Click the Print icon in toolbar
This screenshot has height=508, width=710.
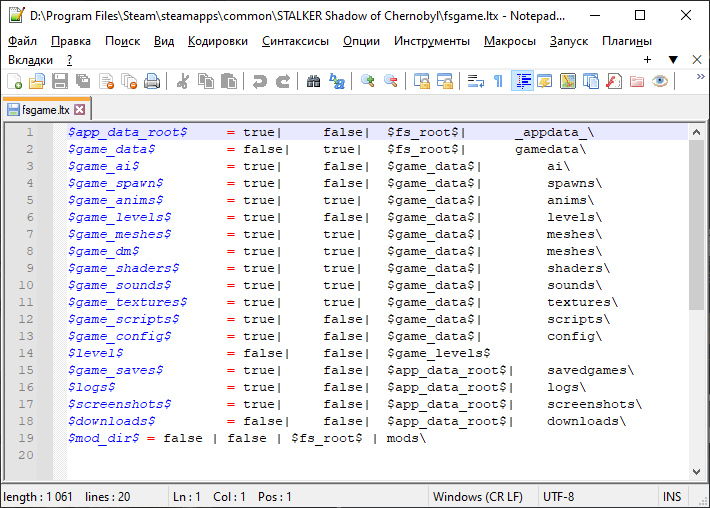(x=152, y=81)
